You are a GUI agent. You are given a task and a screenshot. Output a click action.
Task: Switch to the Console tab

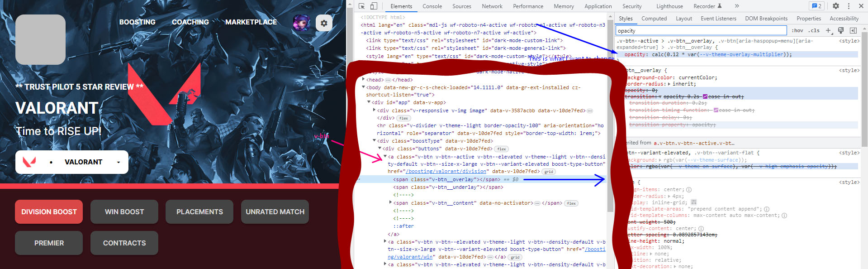tap(432, 6)
